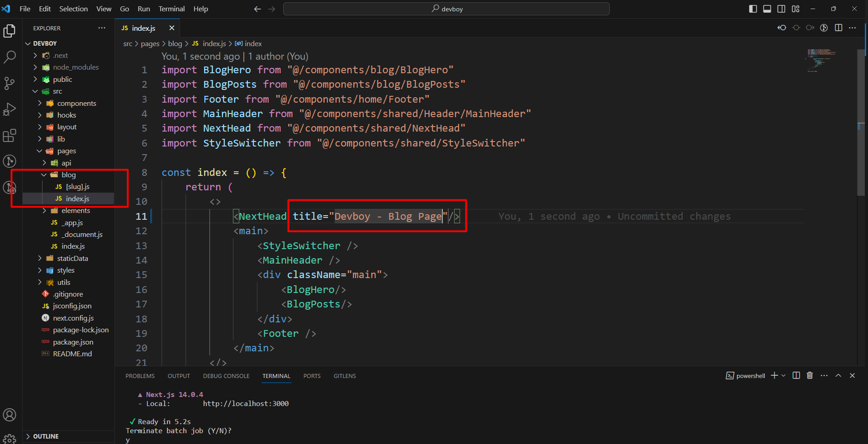Open the Run and Debug view
The width and height of the screenshot is (868, 444).
point(9,109)
